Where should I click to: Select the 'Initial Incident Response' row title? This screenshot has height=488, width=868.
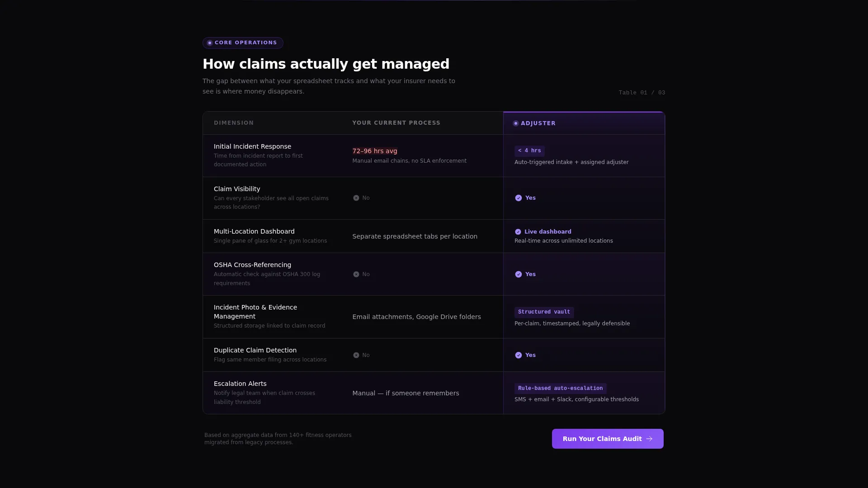252,146
